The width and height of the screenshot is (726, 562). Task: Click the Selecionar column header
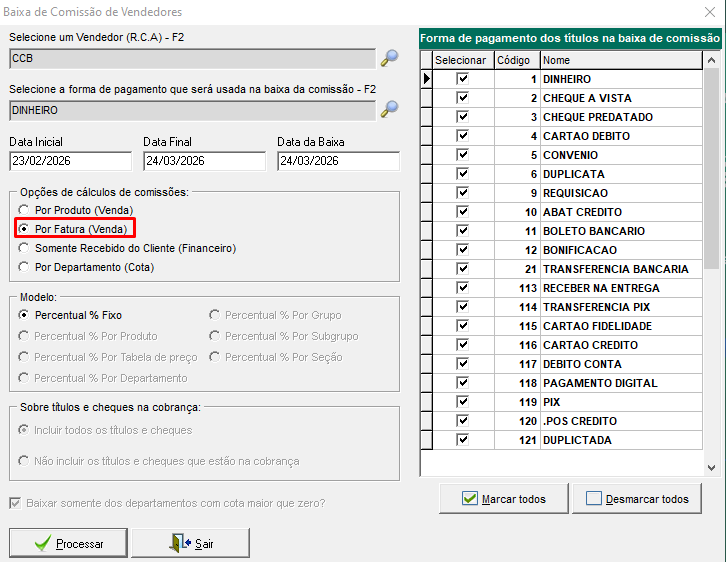[x=460, y=60]
